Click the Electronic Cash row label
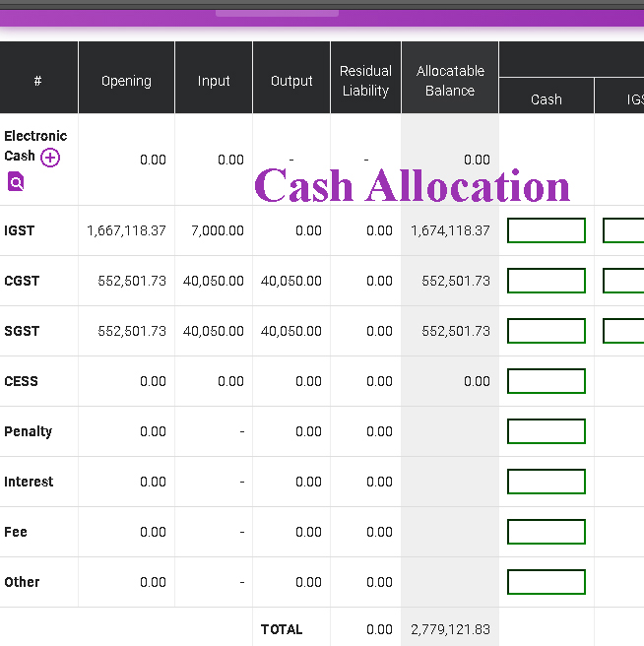 (35, 146)
